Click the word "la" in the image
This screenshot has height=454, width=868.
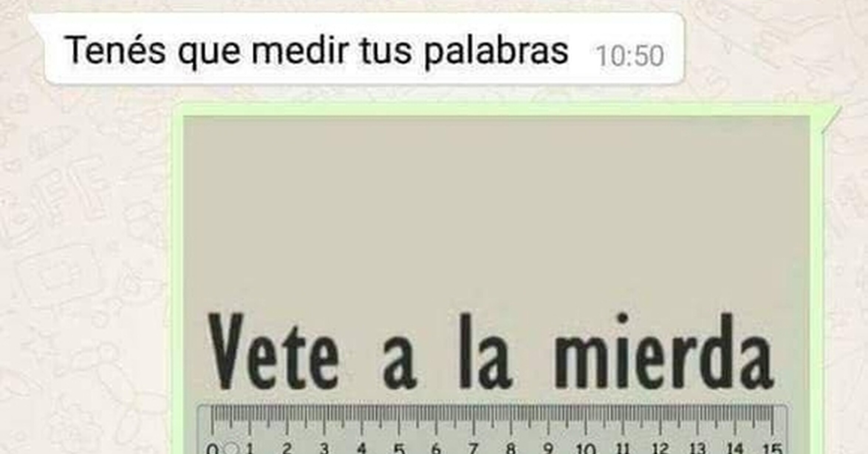(x=485, y=352)
